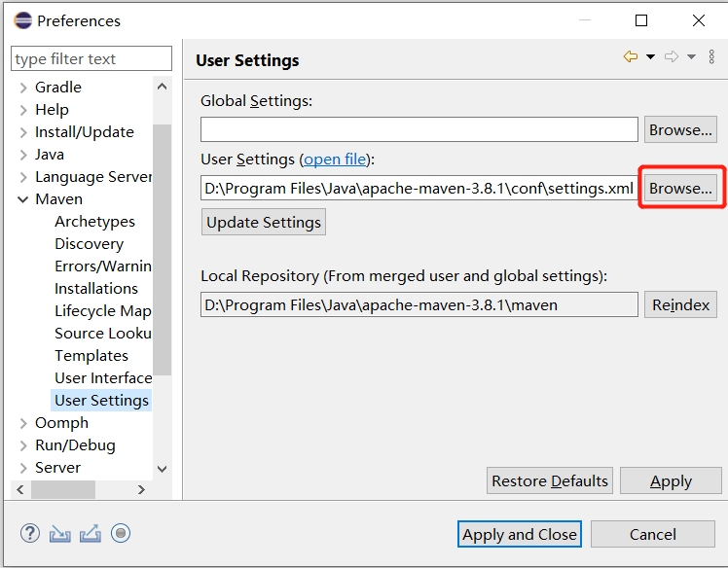728x568 pixels.
Task: Browse for User Settings file
Action: coord(680,188)
